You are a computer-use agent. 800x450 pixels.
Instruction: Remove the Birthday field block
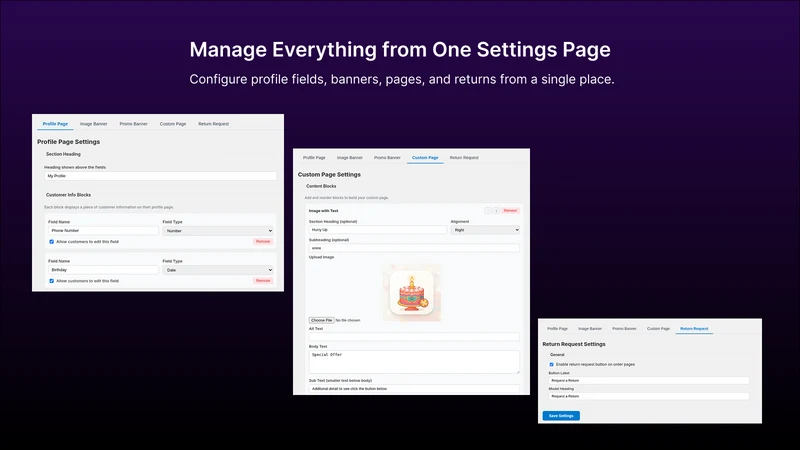point(263,281)
